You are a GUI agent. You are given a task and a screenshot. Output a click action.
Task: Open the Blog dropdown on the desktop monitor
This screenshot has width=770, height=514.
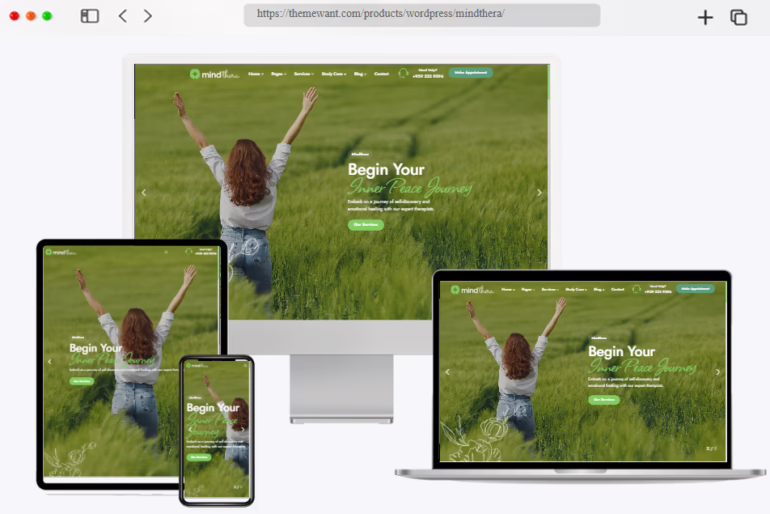360,74
